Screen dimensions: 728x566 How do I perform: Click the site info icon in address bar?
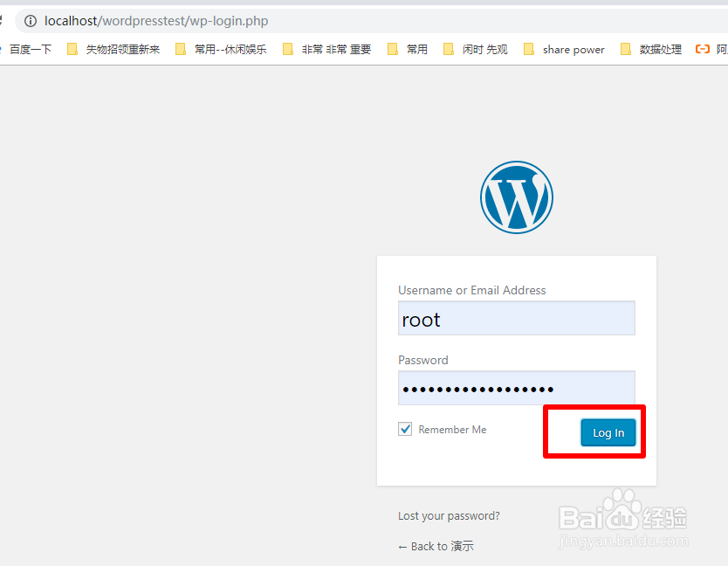[31, 21]
